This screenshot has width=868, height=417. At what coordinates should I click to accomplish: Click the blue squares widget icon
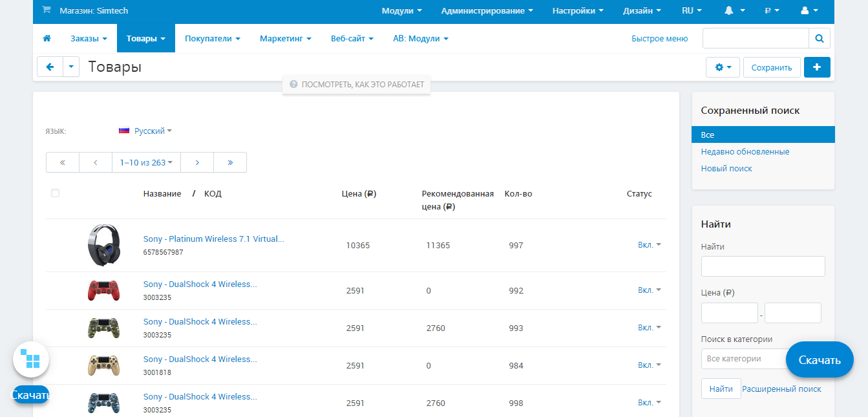[x=31, y=359]
